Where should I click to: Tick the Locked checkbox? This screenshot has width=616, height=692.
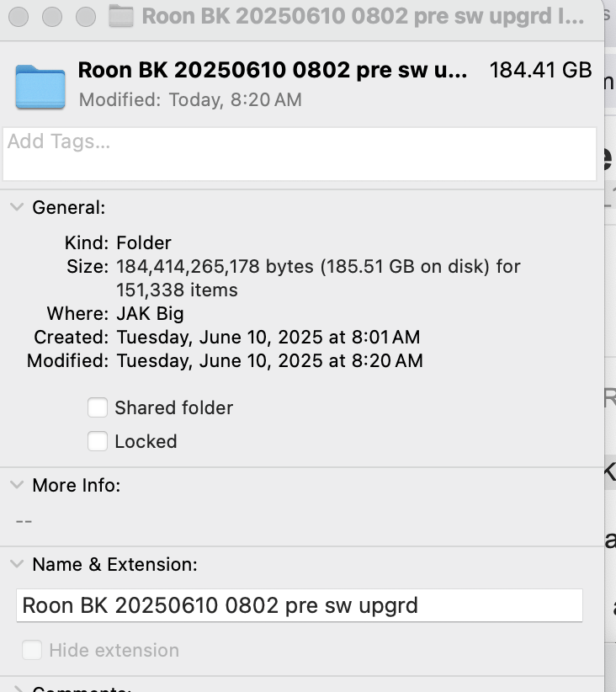point(98,441)
